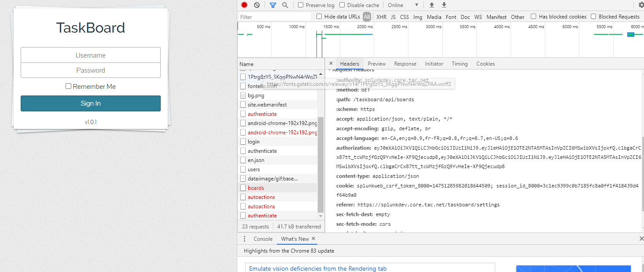Filter requests to Has blocked cookies only
644x272 pixels.
[x=534, y=17]
